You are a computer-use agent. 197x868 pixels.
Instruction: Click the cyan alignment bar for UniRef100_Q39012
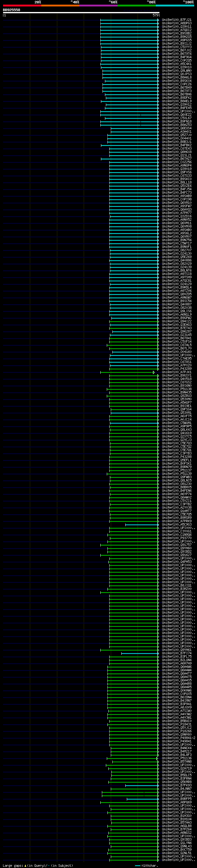(x=132, y=104)
